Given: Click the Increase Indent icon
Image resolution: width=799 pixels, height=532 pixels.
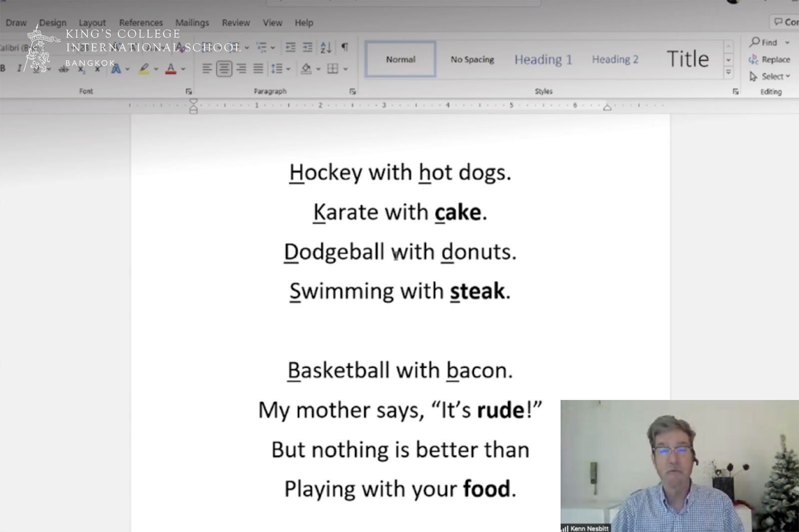Looking at the screenshot, I should pyautogui.click(x=308, y=47).
